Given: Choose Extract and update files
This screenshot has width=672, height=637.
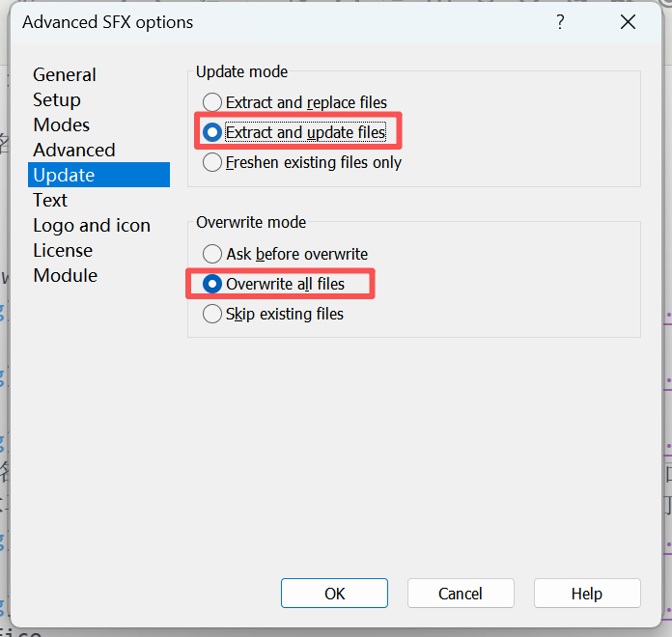Looking at the screenshot, I should pyautogui.click(x=212, y=132).
